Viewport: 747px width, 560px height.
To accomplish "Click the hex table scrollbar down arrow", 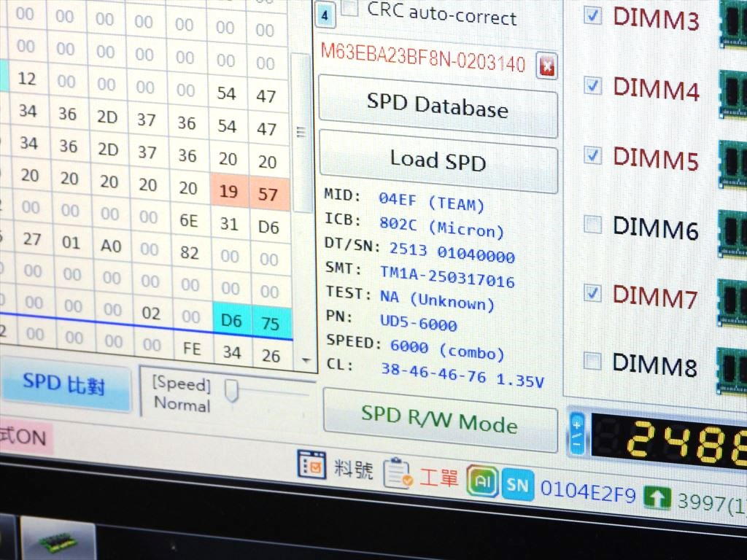I will (x=306, y=361).
